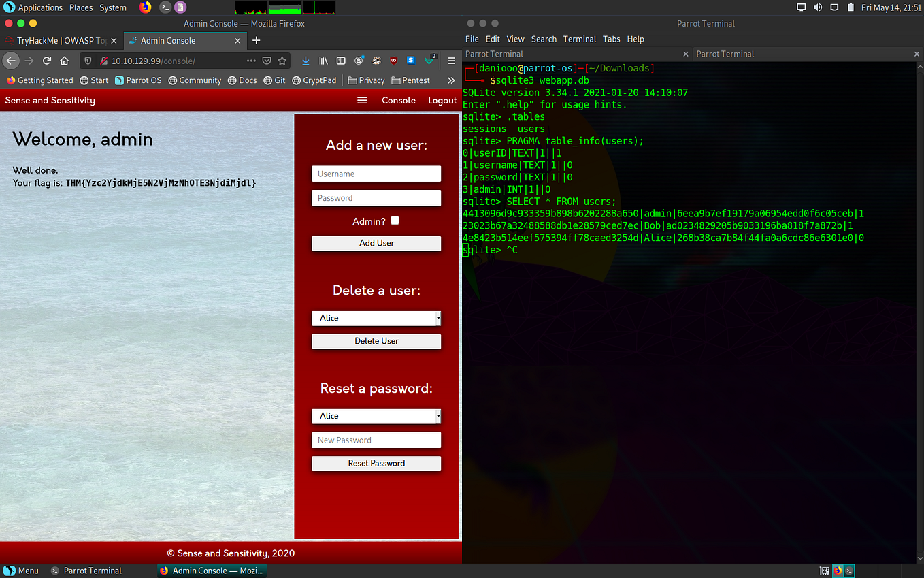
Task: Open the Pentest bookmarks folder
Action: 411,80
